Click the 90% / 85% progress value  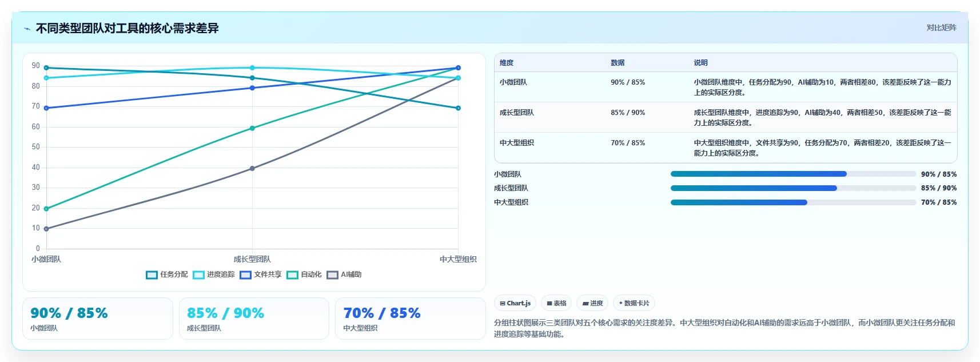click(939, 174)
